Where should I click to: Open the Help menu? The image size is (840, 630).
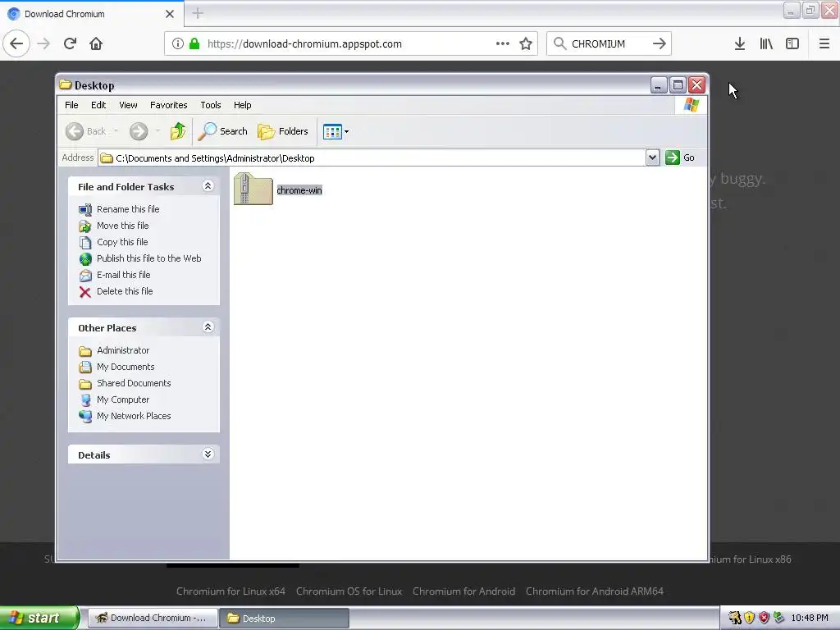coord(242,105)
